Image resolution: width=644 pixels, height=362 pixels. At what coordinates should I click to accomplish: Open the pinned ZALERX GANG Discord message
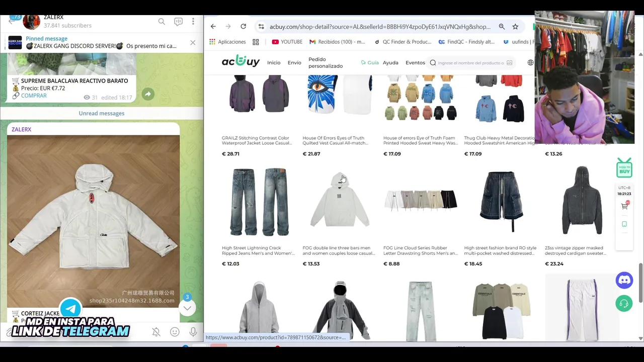pyautogui.click(x=101, y=42)
